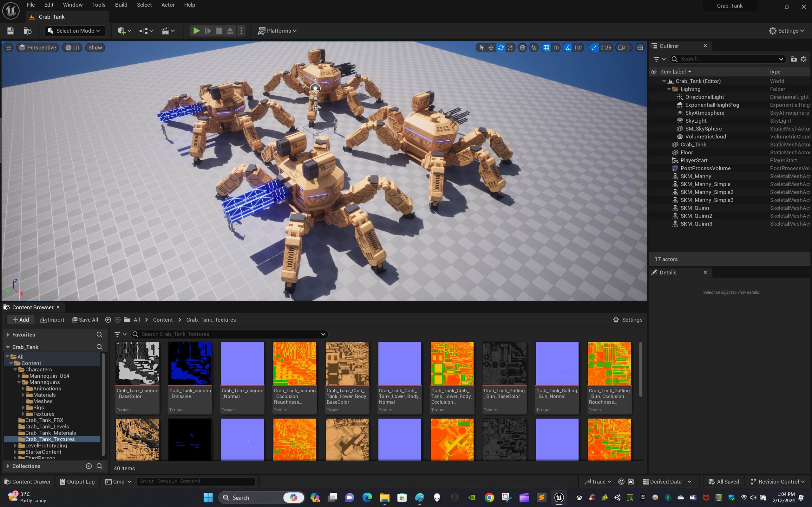This screenshot has width=812, height=507.
Task: Click the green Play button
Action: click(196, 31)
